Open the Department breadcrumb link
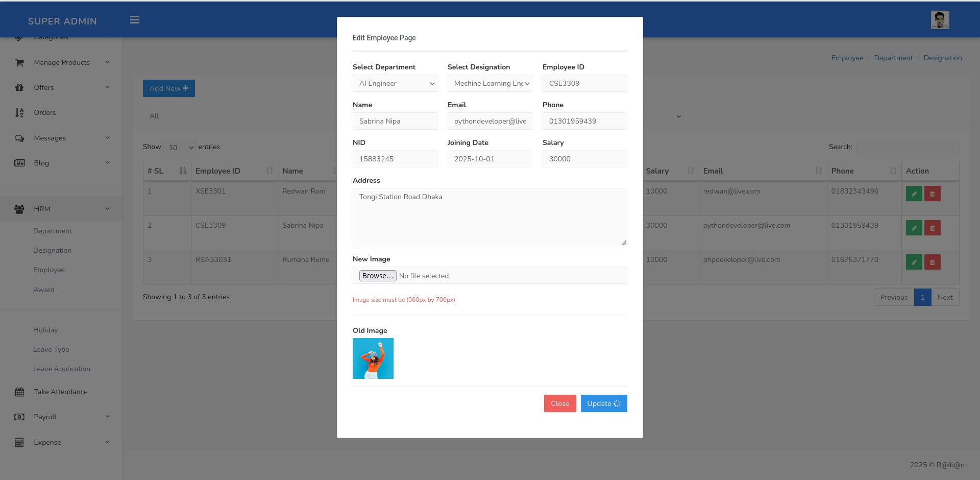This screenshot has height=480, width=980. (893, 58)
